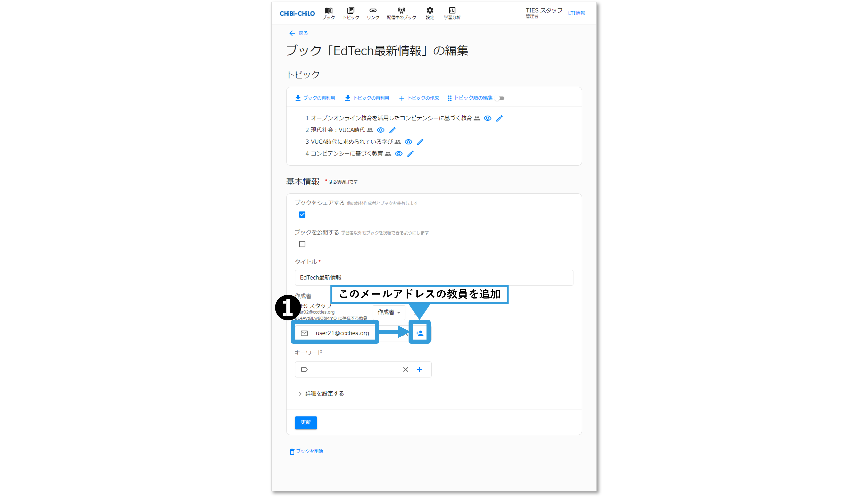Screen dimensions: 868x497
Task: Preview topic 1 using the eye icon
Action: click(x=488, y=118)
